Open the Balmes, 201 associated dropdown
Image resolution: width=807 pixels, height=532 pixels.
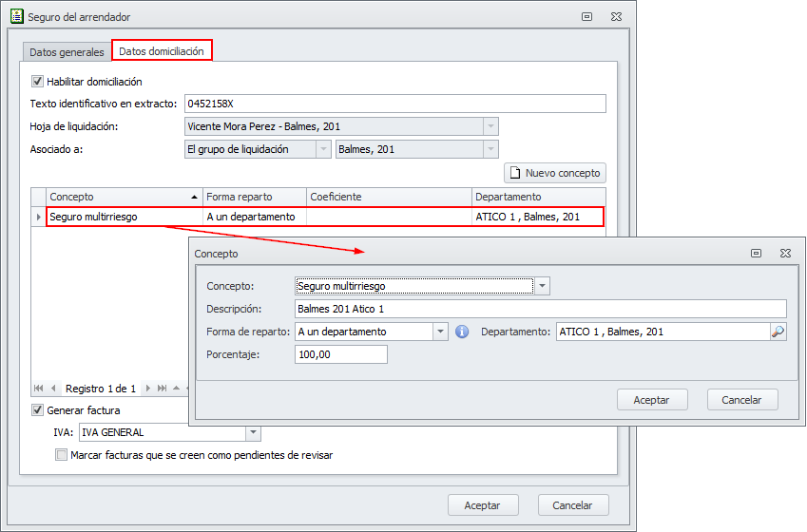(490, 149)
